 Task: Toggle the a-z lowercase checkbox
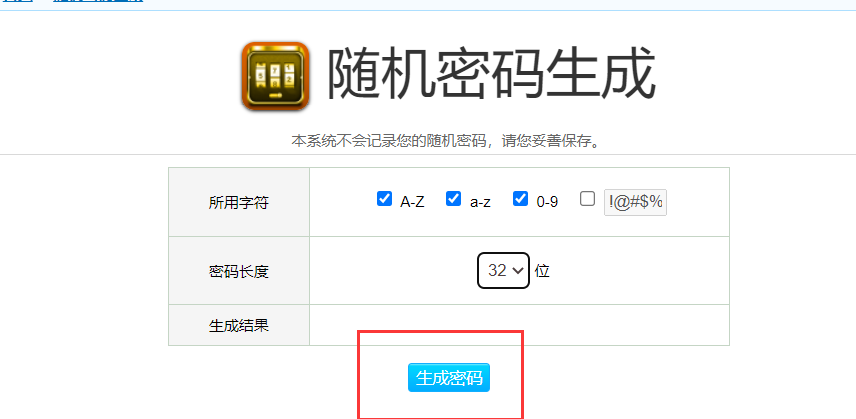click(x=453, y=199)
